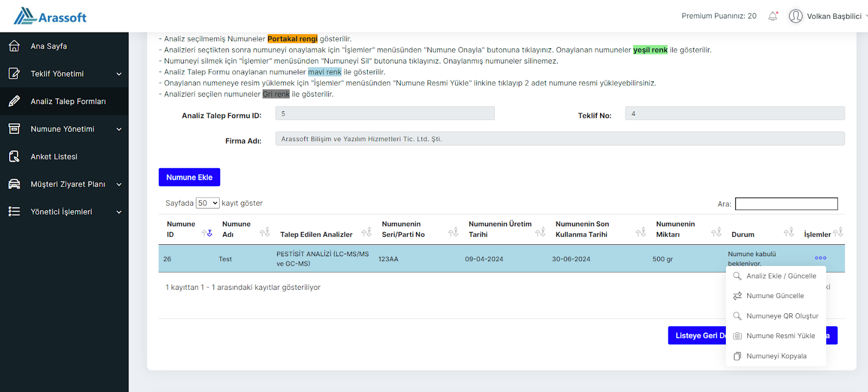The height and width of the screenshot is (392, 868).
Task: Focus the Ara search input field
Action: 787,204
